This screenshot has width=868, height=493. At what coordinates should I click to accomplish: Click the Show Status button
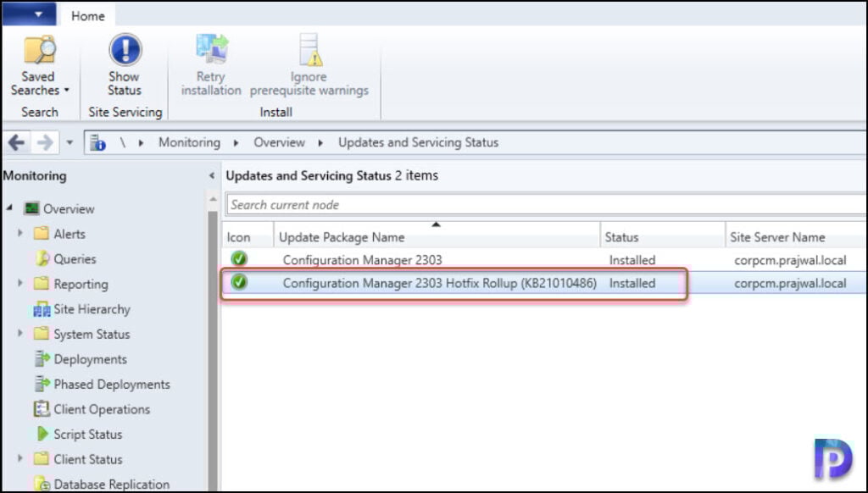pos(125,66)
